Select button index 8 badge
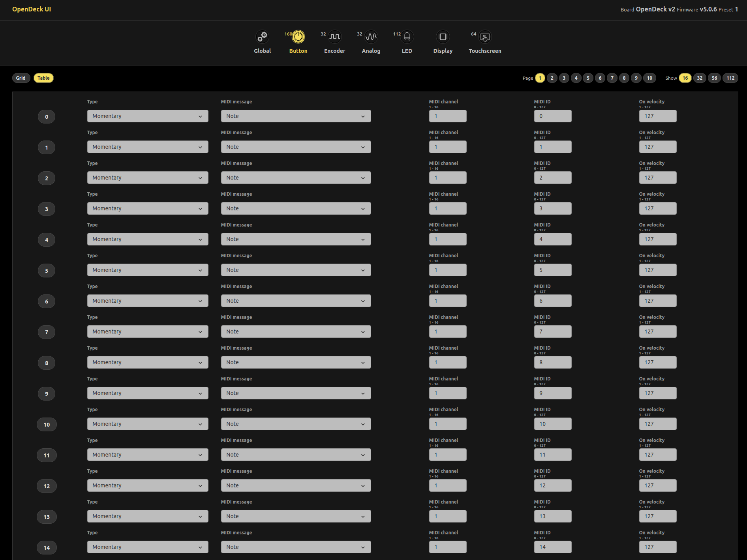This screenshot has width=747, height=560. [x=47, y=363]
